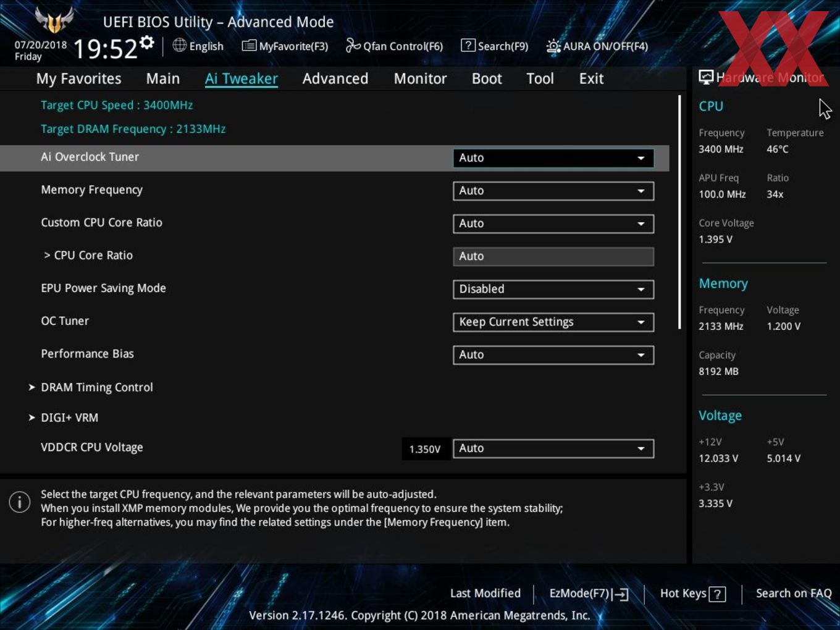840x630 pixels.
Task: Expand the DIGI+ VRM submenu
Action: pos(63,418)
